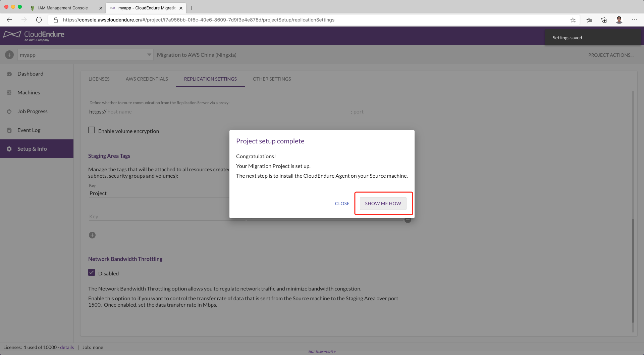
Task: Click the add new project plus icon
Action: coord(9,55)
